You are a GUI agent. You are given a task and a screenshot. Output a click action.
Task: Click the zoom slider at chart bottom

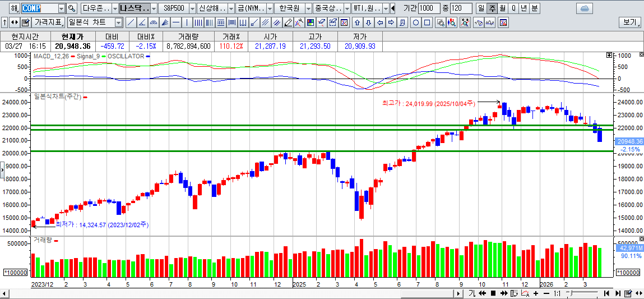click(x=582, y=293)
